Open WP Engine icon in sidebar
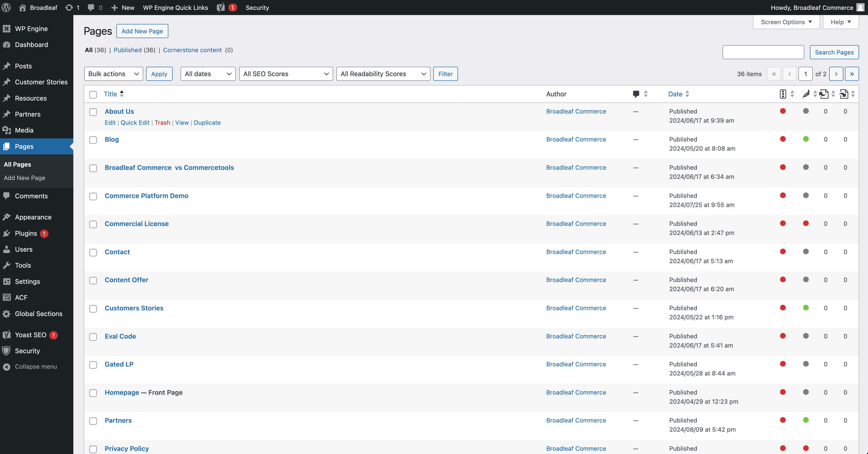The width and height of the screenshot is (868, 454). 6,29
